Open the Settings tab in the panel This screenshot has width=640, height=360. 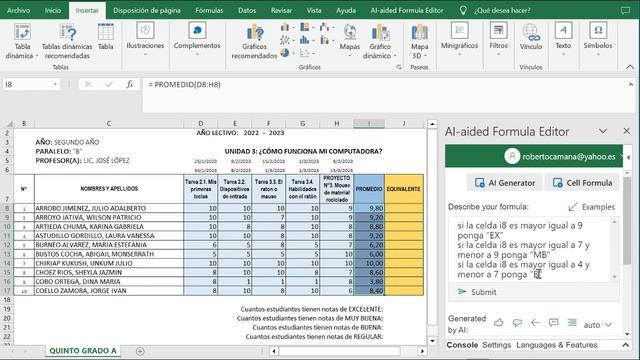(496, 345)
